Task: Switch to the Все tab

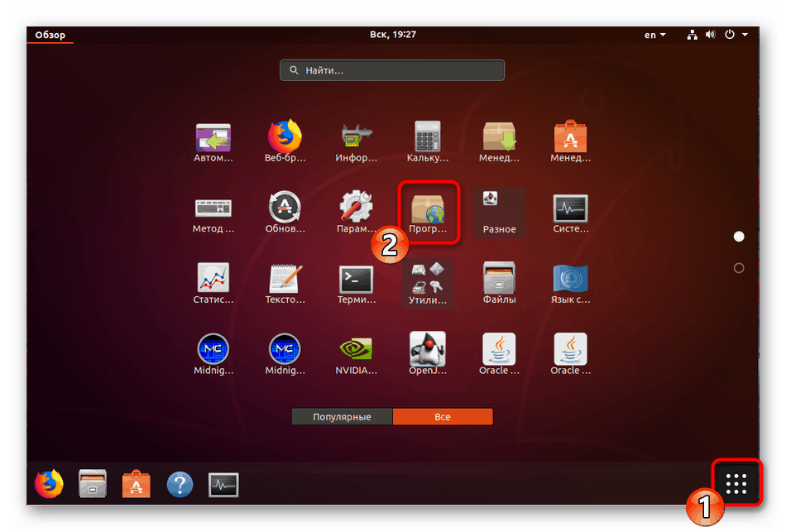Action: coord(443,417)
